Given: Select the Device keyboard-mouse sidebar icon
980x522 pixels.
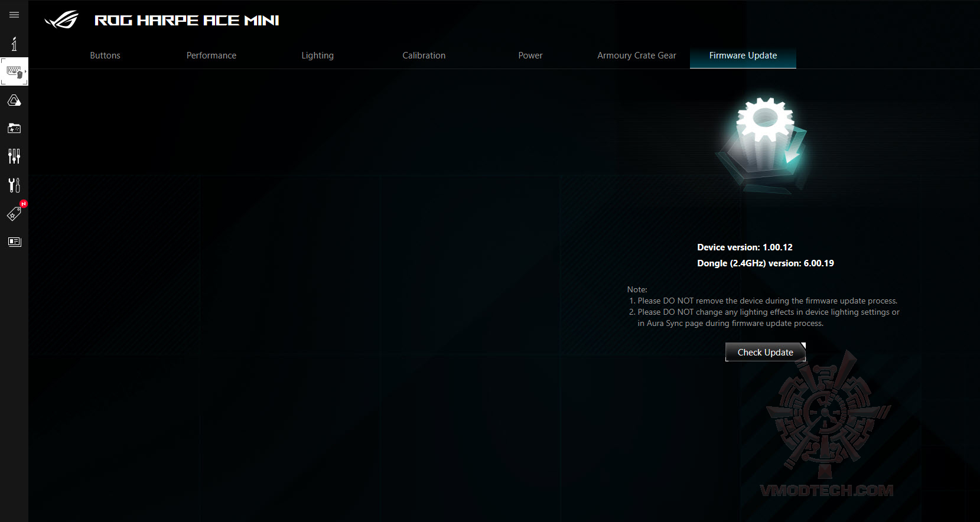Looking at the screenshot, I should point(14,72).
